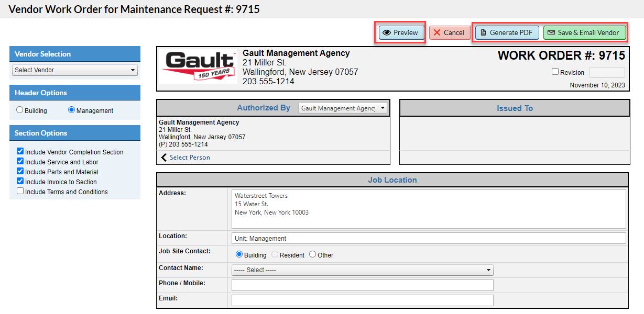Open the Contact Name dropdown
Screen dimensions: 644x314
[x=363, y=270]
